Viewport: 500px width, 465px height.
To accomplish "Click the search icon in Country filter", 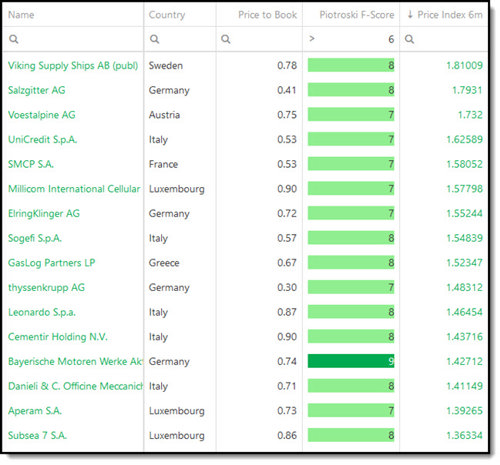I will [154, 39].
